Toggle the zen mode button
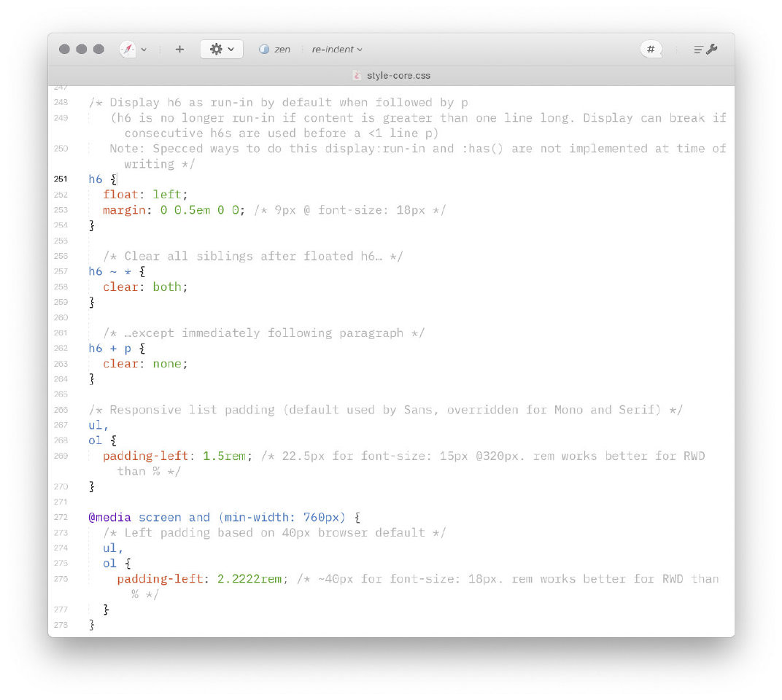This screenshot has height=700, width=782. pos(274,50)
